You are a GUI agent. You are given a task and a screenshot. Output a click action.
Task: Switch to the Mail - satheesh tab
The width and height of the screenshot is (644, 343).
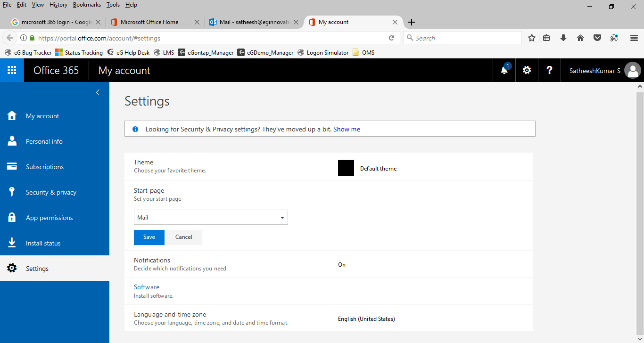[x=254, y=22]
